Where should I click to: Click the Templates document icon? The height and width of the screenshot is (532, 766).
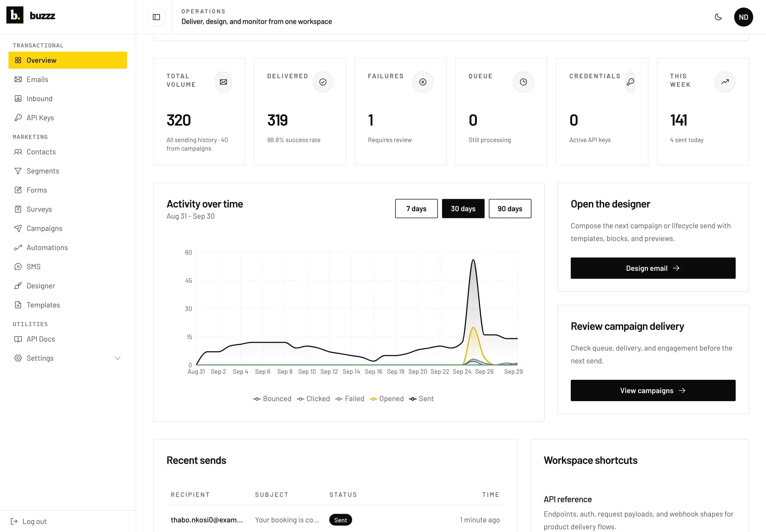click(18, 305)
